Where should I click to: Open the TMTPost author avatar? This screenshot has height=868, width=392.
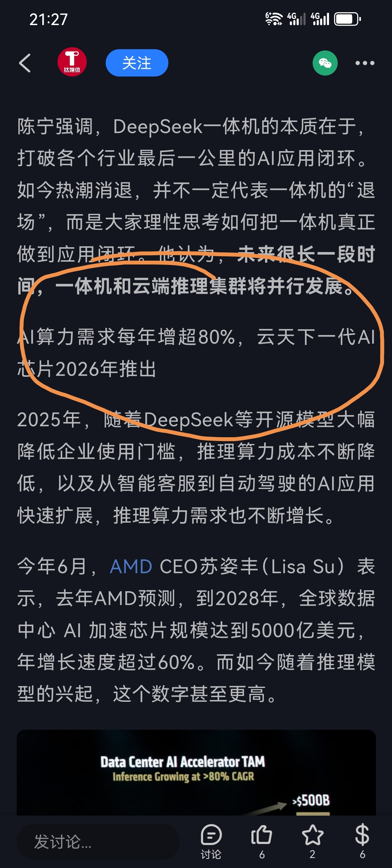[x=72, y=62]
